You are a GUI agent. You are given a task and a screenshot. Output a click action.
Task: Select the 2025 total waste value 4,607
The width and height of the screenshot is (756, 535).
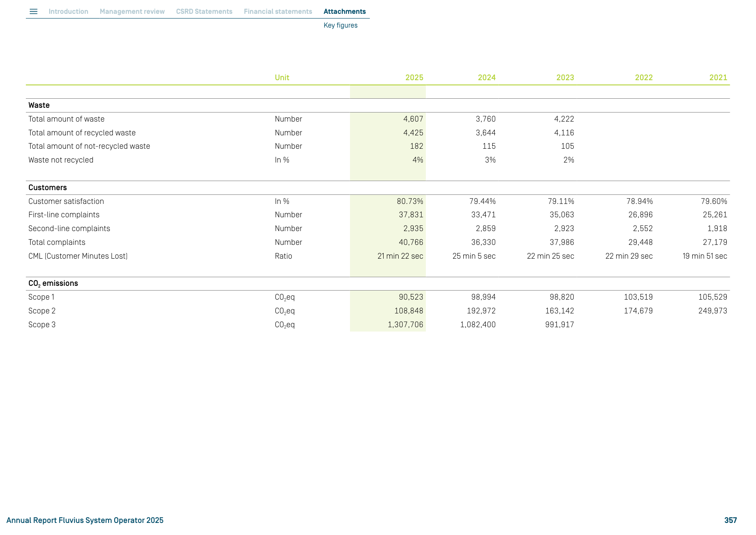click(x=413, y=119)
